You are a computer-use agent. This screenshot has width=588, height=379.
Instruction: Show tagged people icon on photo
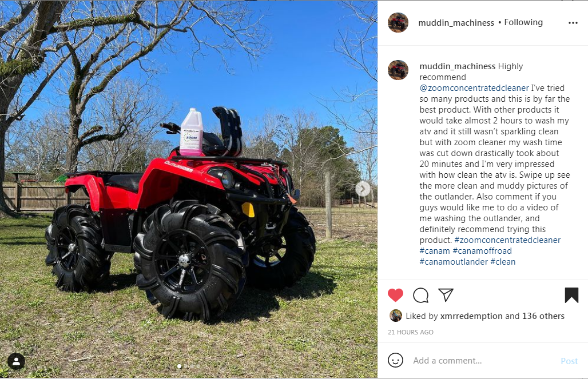click(x=16, y=361)
